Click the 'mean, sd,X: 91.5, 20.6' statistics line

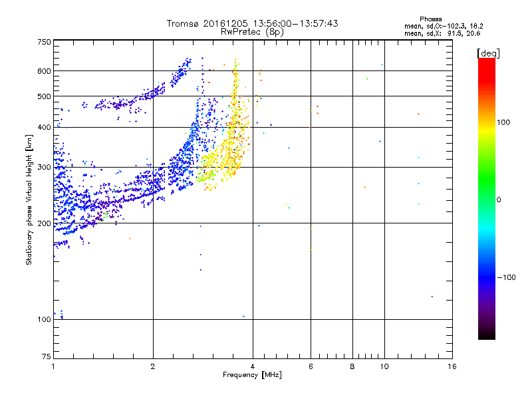click(x=442, y=33)
